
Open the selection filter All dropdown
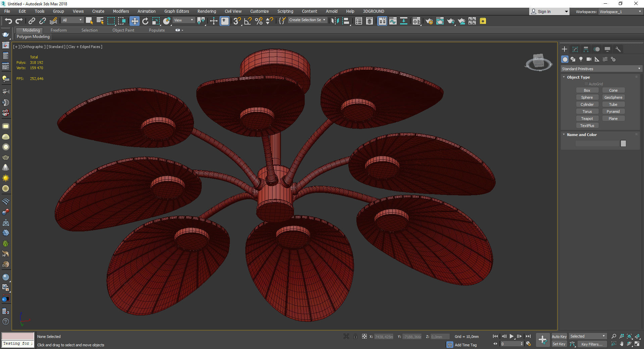72,20
